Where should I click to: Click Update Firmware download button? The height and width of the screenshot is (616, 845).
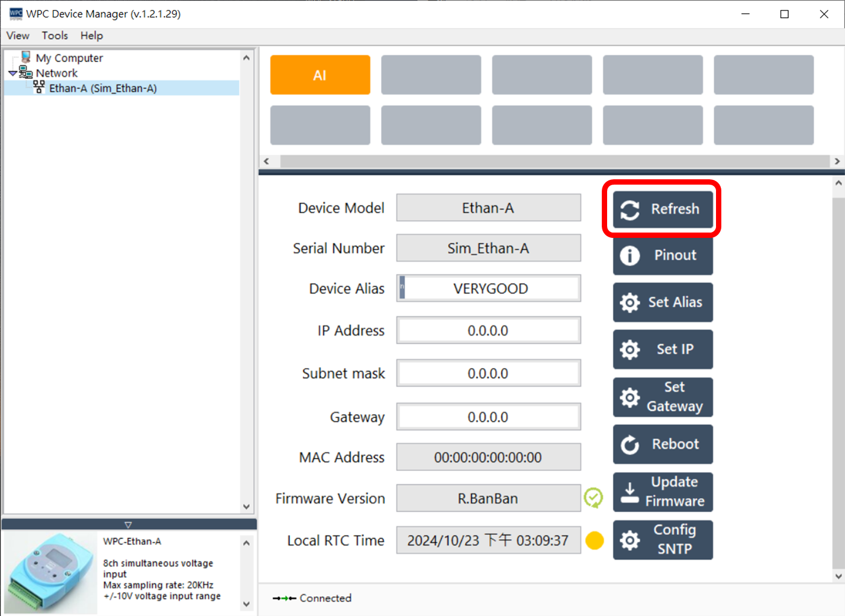click(x=662, y=492)
